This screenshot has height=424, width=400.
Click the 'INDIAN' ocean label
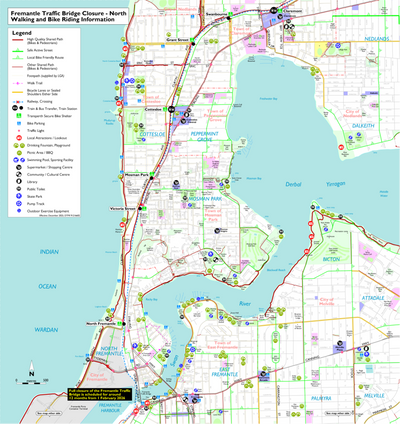tap(49, 252)
